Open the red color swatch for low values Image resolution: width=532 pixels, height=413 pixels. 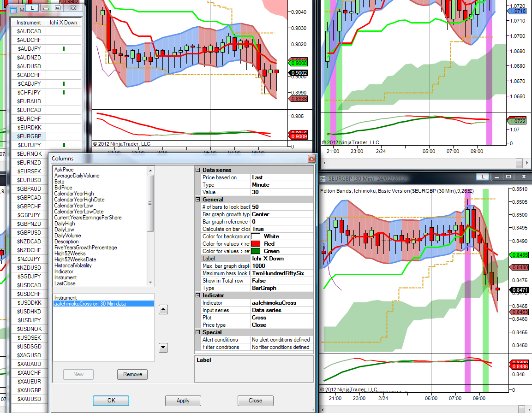pyautogui.click(x=256, y=244)
